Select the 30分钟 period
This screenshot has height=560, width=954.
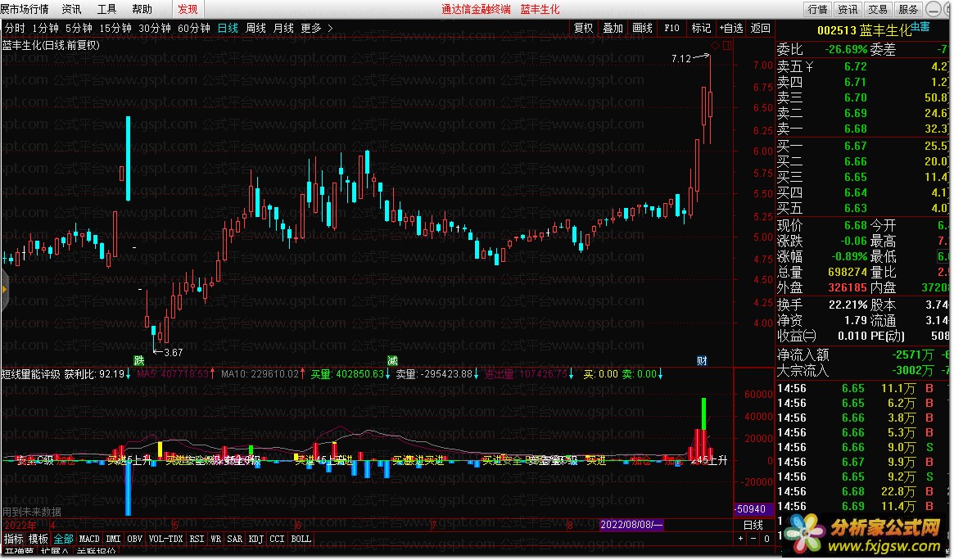point(155,28)
